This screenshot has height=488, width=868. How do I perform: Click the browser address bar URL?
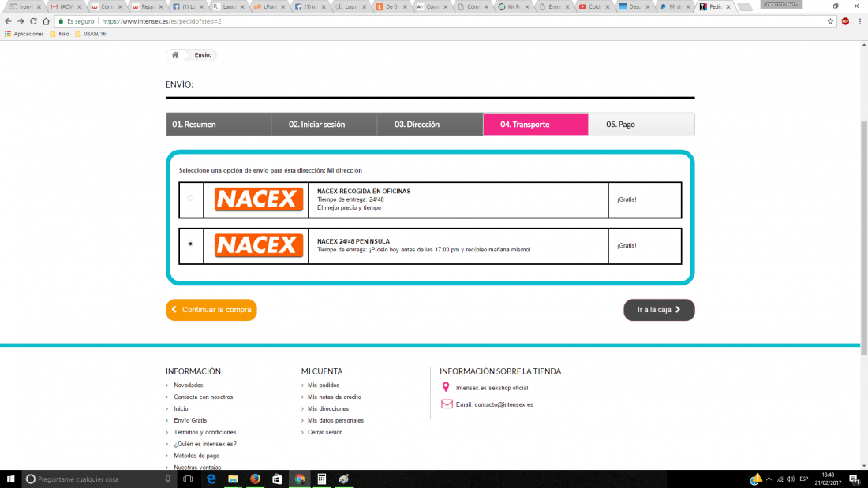(x=162, y=21)
